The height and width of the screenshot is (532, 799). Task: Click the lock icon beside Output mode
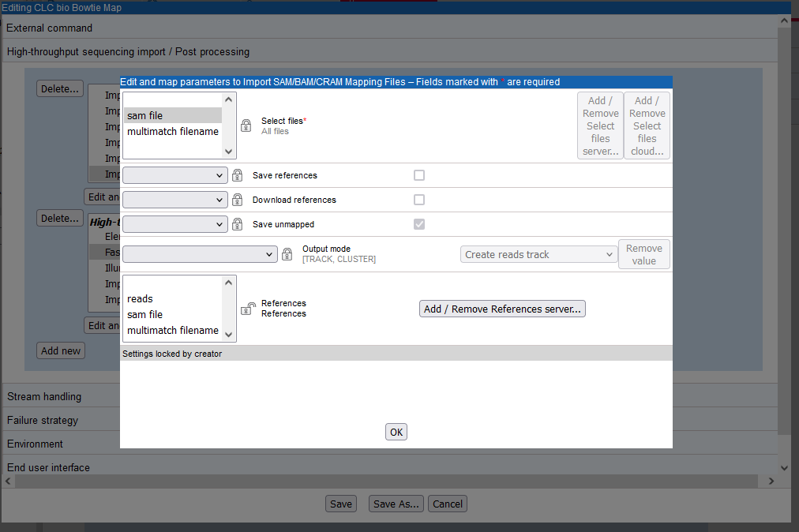287,254
